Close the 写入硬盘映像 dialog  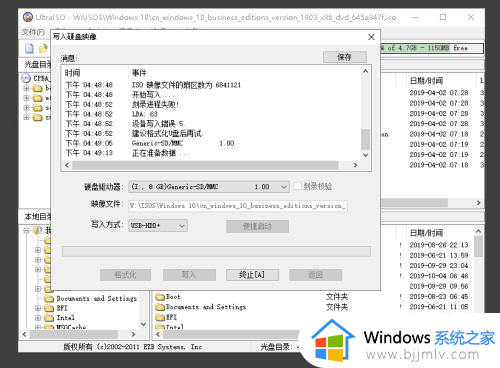(371, 37)
